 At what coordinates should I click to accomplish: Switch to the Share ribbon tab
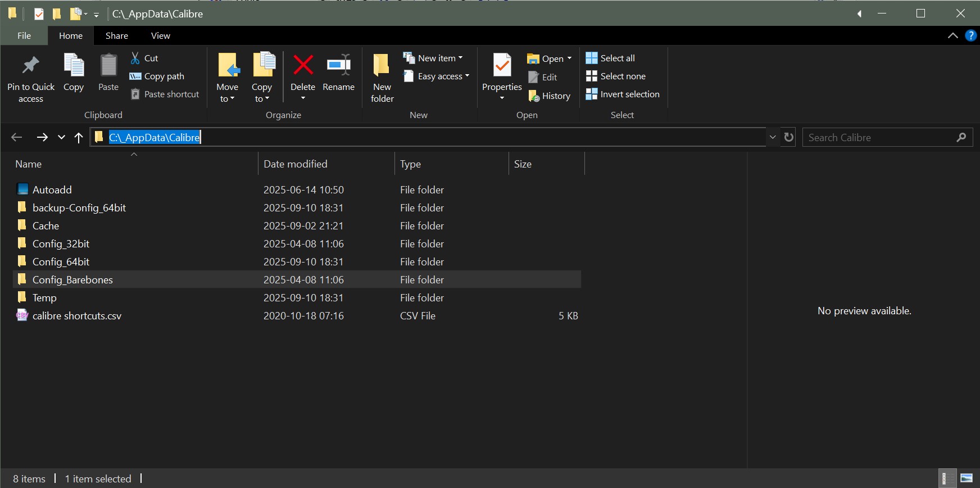click(117, 35)
